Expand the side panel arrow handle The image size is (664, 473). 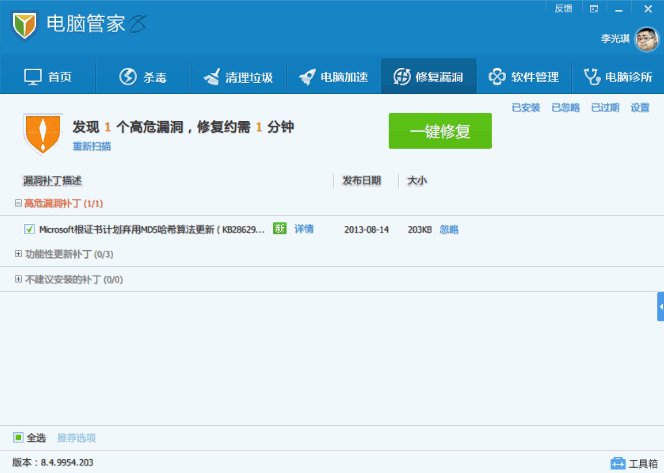click(x=661, y=307)
